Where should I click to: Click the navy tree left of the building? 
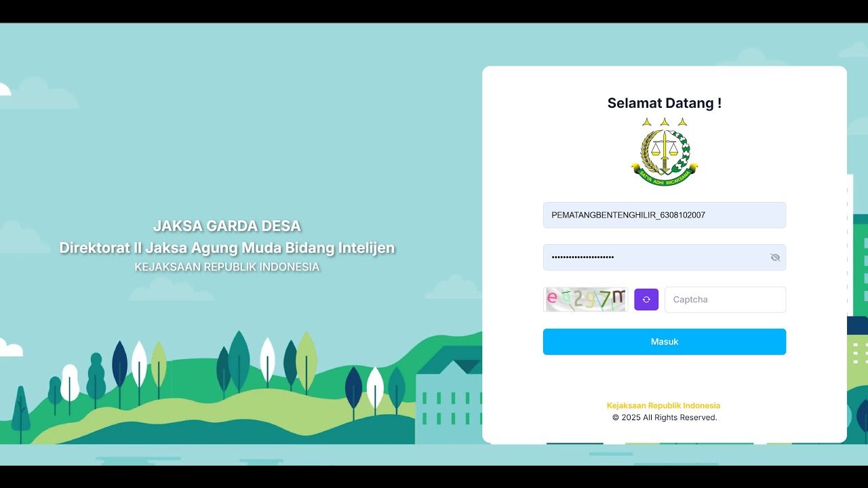coord(353,388)
